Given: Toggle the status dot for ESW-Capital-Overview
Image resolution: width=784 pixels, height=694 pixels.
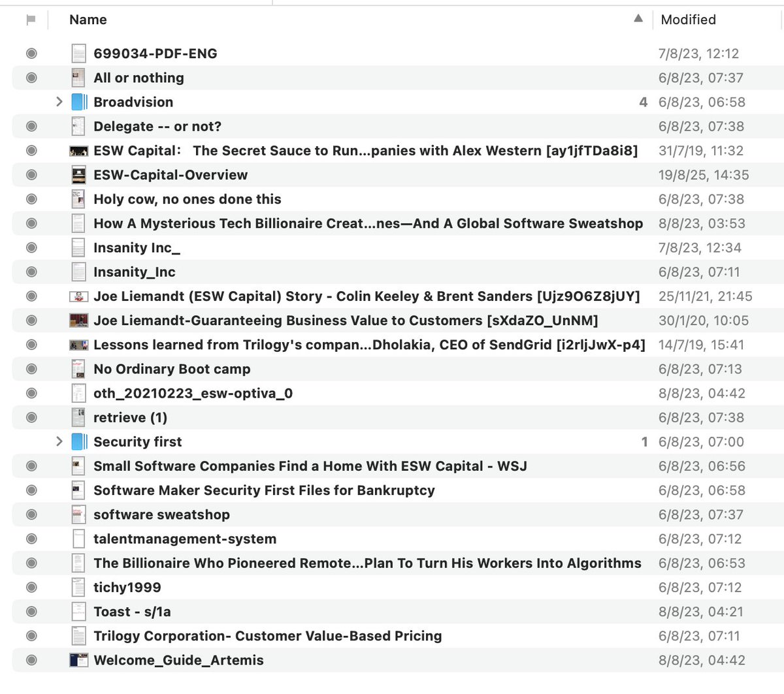Looking at the screenshot, I should 31,175.
